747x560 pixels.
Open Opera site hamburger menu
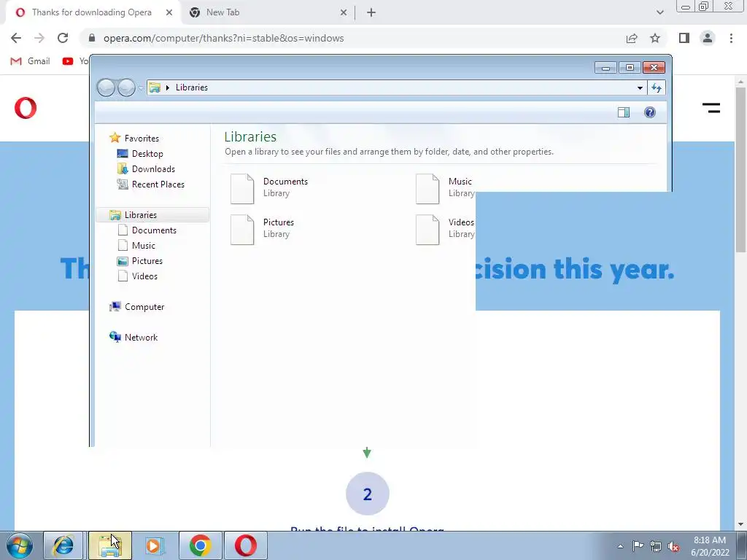pyautogui.click(x=711, y=108)
